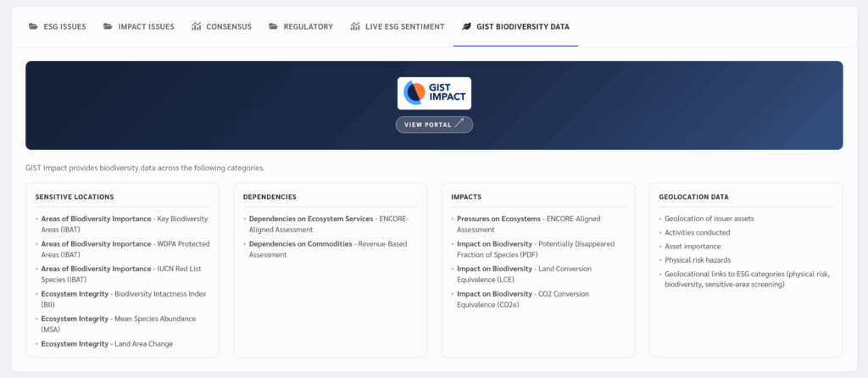Click the bar chart icon beside Consensus
Screen dimensions: 868x378
[197, 27]
